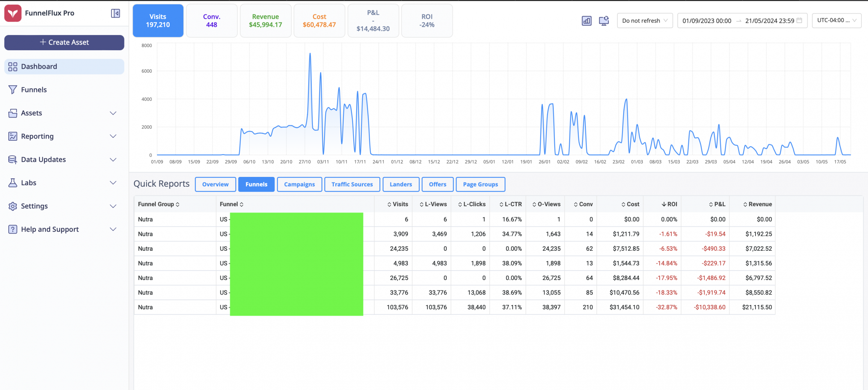Click the Labs flask icon
868x390 pixels.
[x=13, y=183]
